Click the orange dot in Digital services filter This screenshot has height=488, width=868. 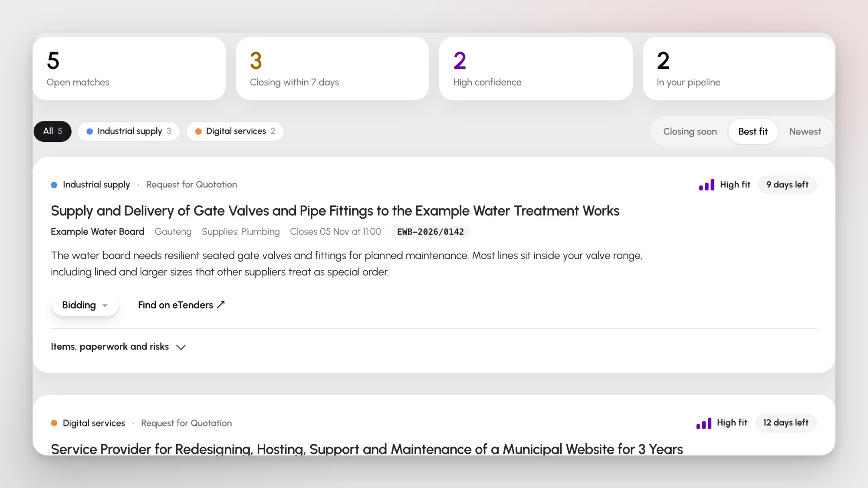click(x=198, y=131)
